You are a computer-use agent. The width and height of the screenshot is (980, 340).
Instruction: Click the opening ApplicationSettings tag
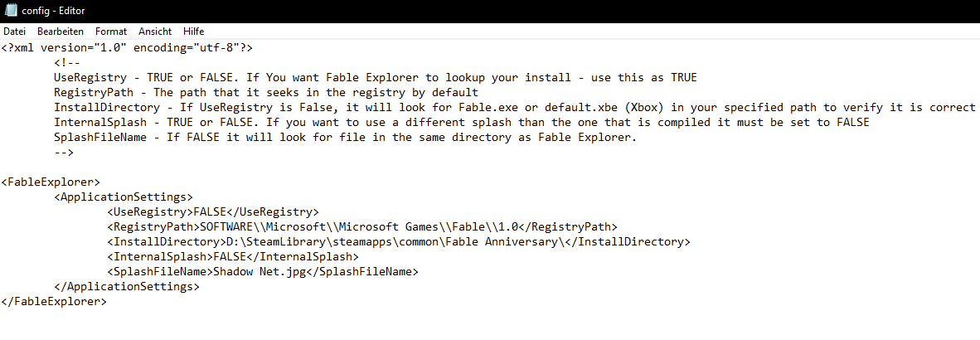[x=123, y=197]
